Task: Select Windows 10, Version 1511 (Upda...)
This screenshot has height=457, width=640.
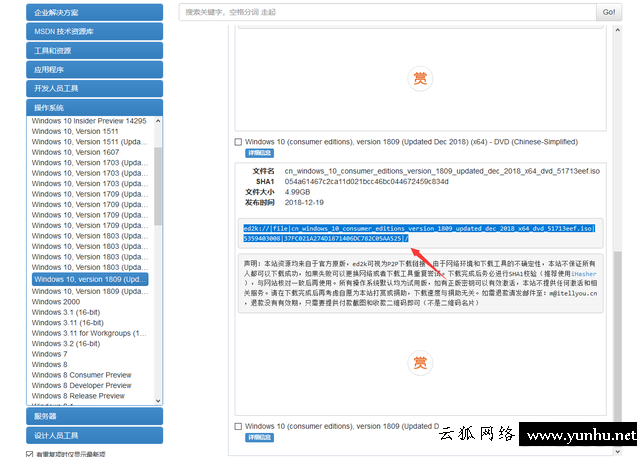Action: [x=89, y=142]
